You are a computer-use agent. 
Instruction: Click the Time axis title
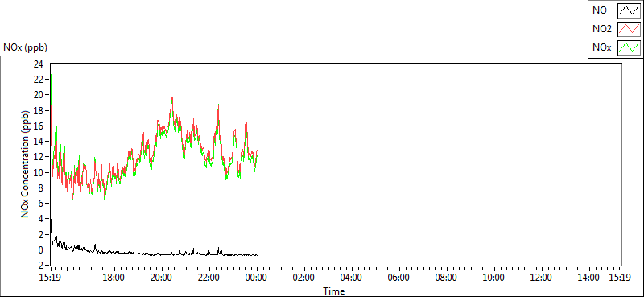(333, 291)
